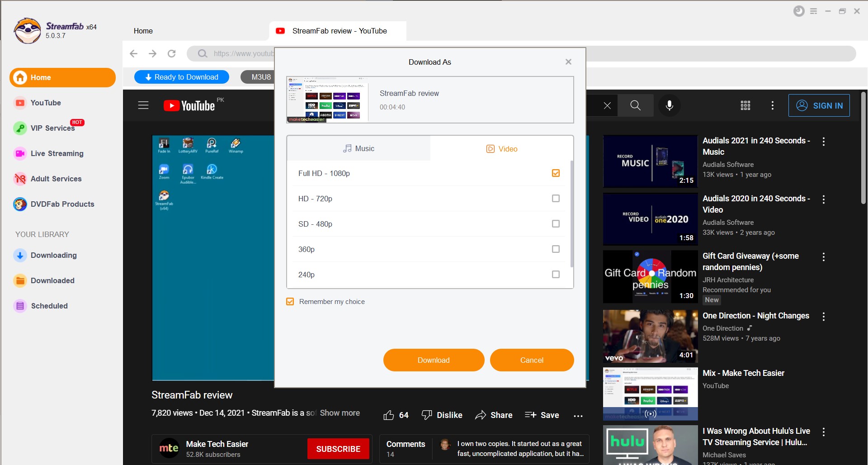
Task: Open YouTube apps grid
Action: (x=745, y=105)
